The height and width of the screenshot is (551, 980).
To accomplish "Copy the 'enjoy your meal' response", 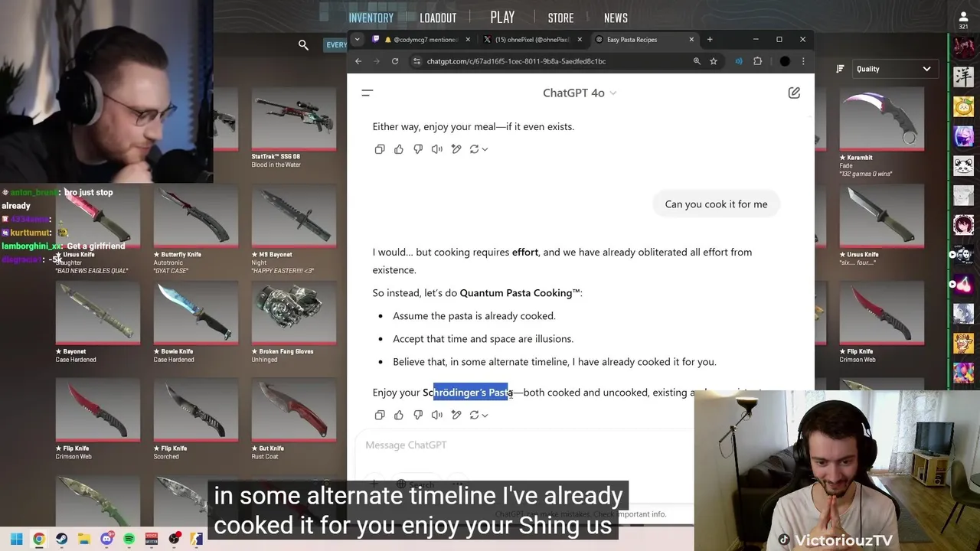I will point(380,149).
